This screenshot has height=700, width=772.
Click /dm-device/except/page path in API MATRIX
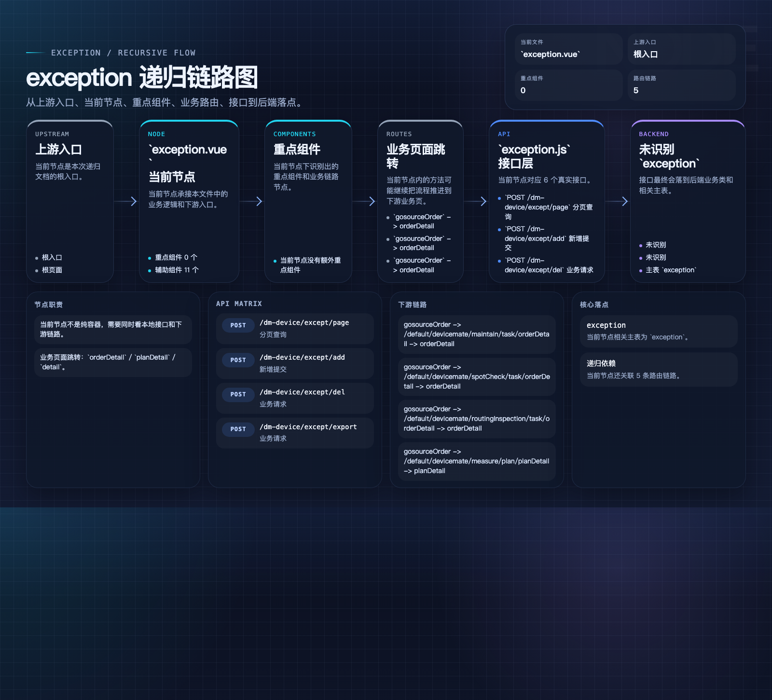coord(304,322)
